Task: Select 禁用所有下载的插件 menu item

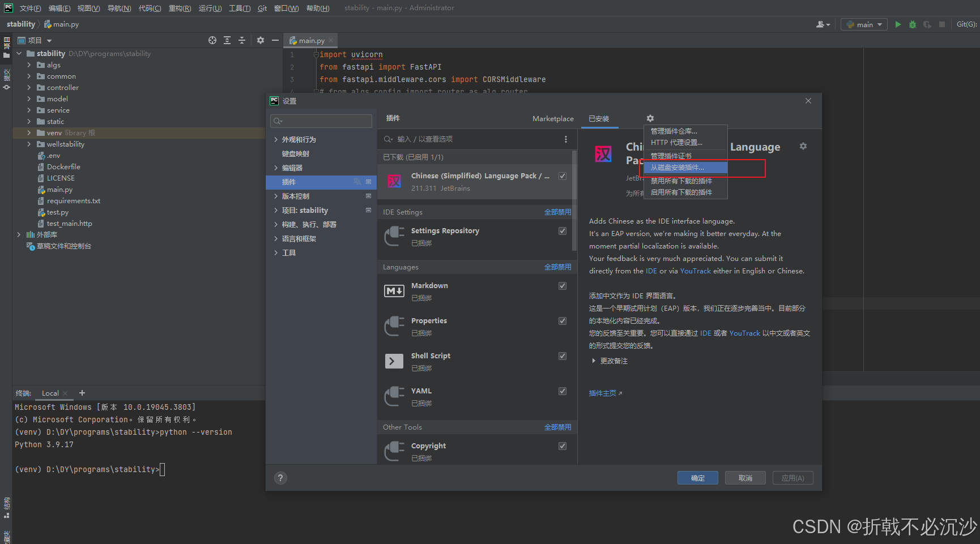Action: (685, 181)
